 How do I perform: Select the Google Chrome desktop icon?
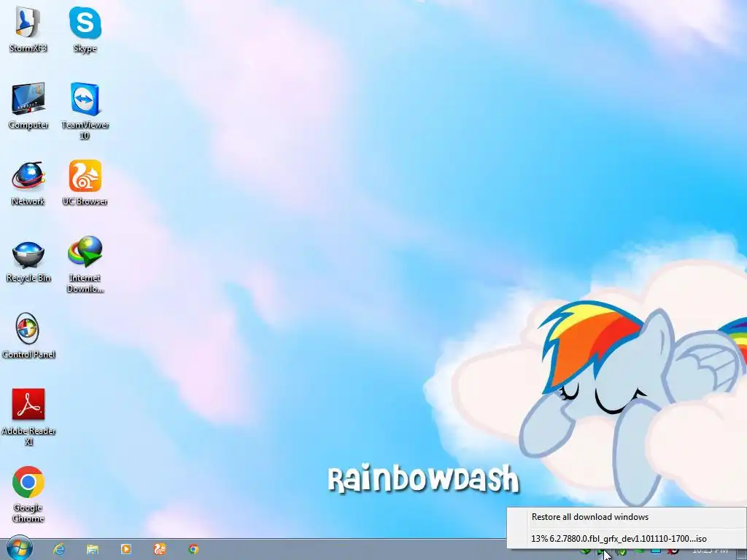(28, 494)
